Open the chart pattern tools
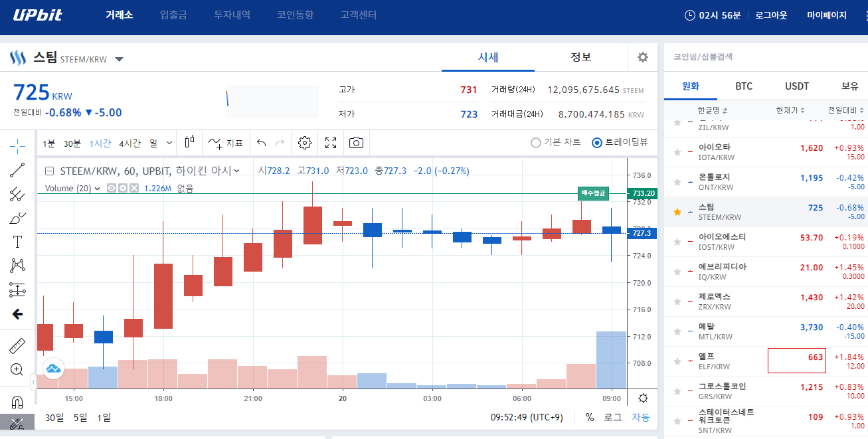 point(18,266)
